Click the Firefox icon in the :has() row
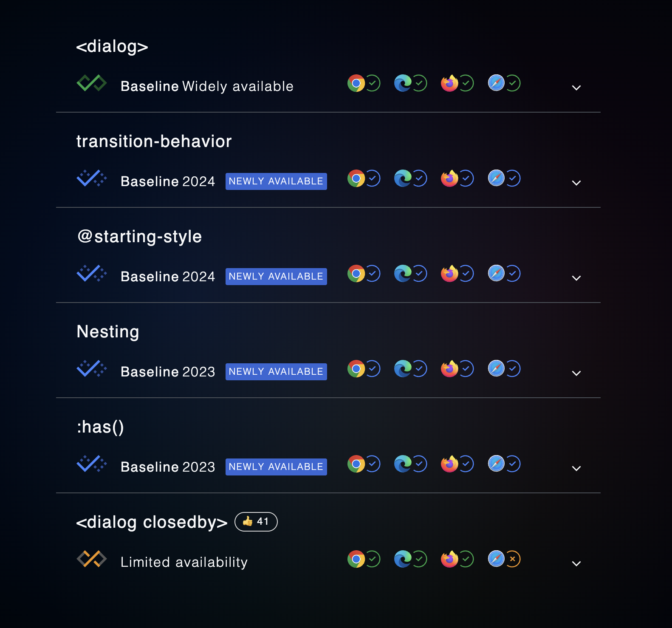 point(449,464)
